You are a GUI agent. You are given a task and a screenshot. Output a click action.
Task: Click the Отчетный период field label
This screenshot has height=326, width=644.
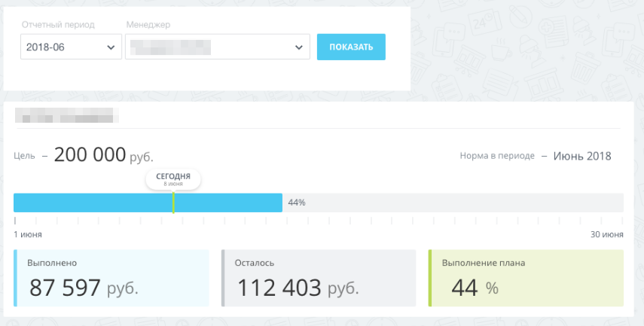point(58,25)
